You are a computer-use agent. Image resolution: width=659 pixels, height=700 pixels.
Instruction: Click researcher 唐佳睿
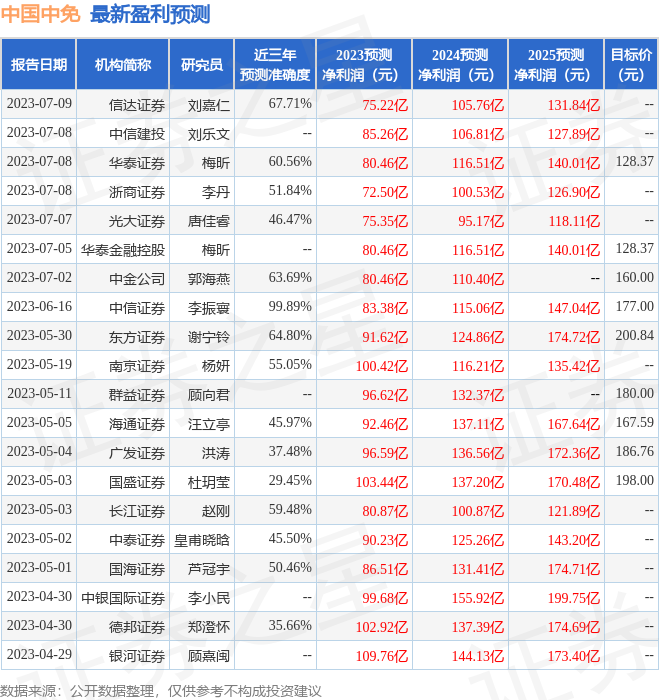click(x=209, y=221)
